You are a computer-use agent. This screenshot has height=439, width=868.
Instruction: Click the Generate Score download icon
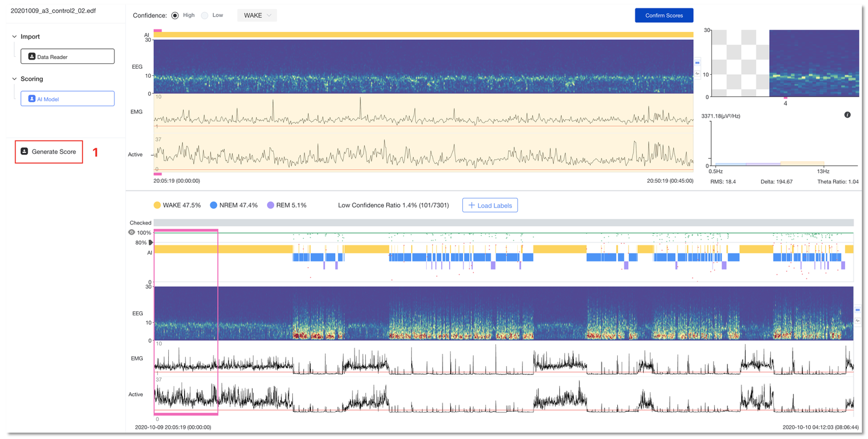(25, 151)
